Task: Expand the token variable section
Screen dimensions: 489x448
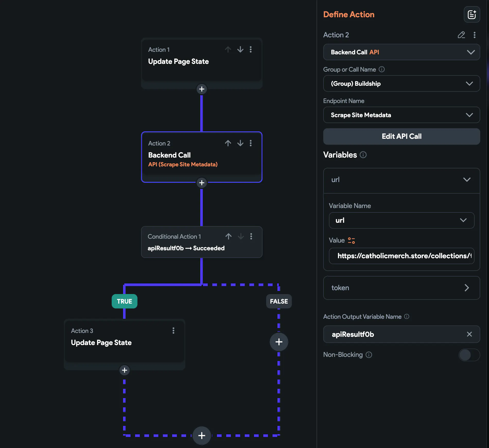Action: pos(401,288)
